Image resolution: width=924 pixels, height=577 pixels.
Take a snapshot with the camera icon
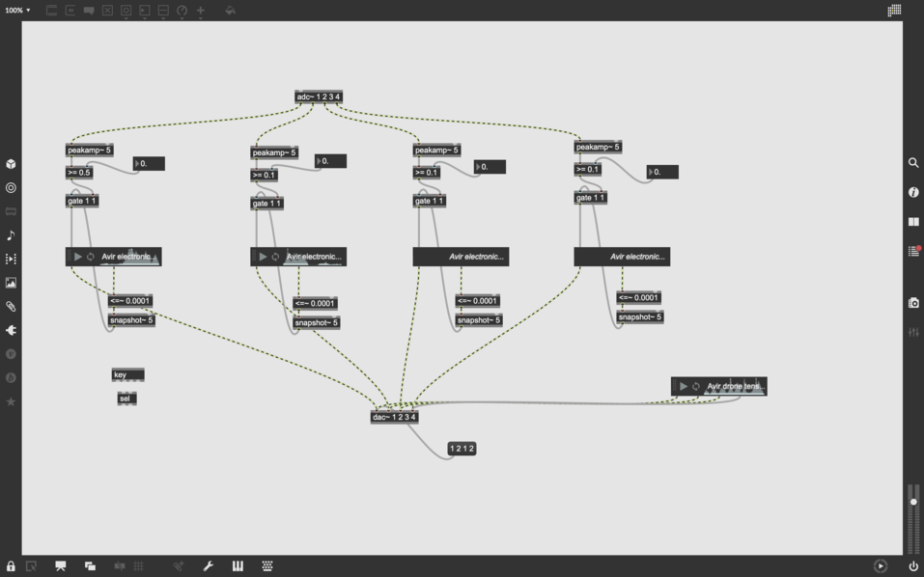[913, 303]
